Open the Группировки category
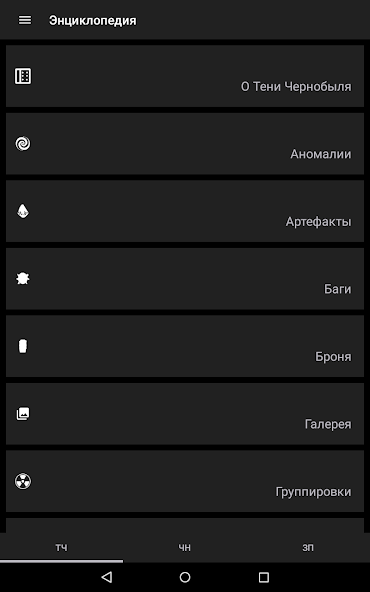Image resolution: width=370 pixels, height=592 pixels. click(185, 481)
